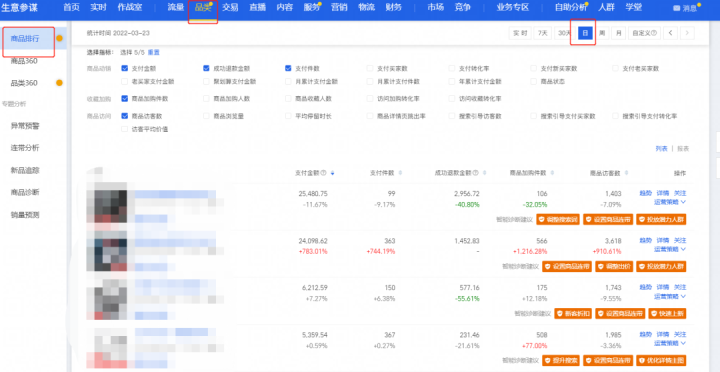
Task: Select the 日 time range button
Action: tap(585, 33)
